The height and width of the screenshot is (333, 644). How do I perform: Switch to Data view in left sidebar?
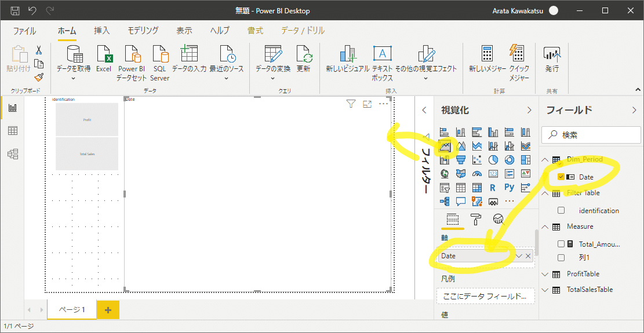coord(13,131)
